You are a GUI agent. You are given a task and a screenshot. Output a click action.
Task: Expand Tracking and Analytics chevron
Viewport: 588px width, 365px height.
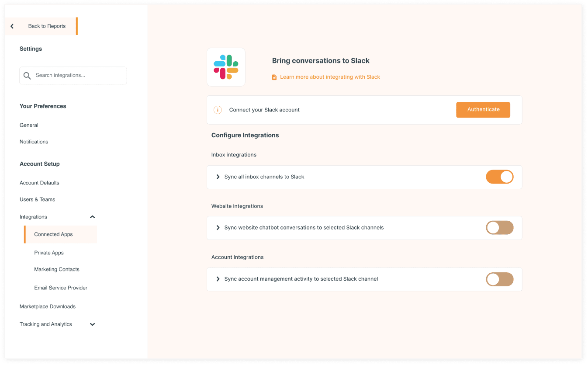[x=92, y=324]
